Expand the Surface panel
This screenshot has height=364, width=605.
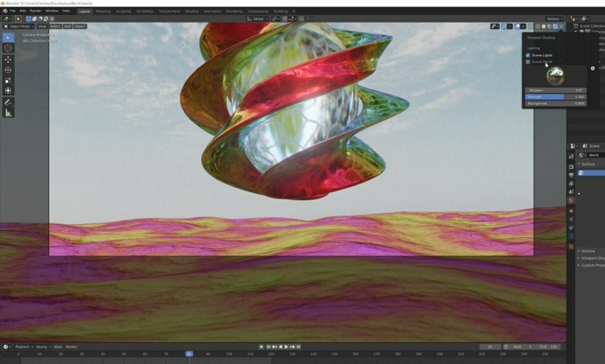588,164
